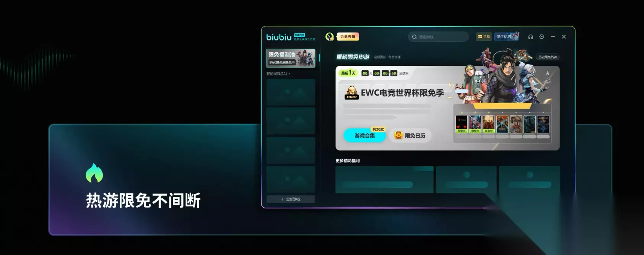
Task: Expand 我的游戏(11) list
Action: click(278, 73)
